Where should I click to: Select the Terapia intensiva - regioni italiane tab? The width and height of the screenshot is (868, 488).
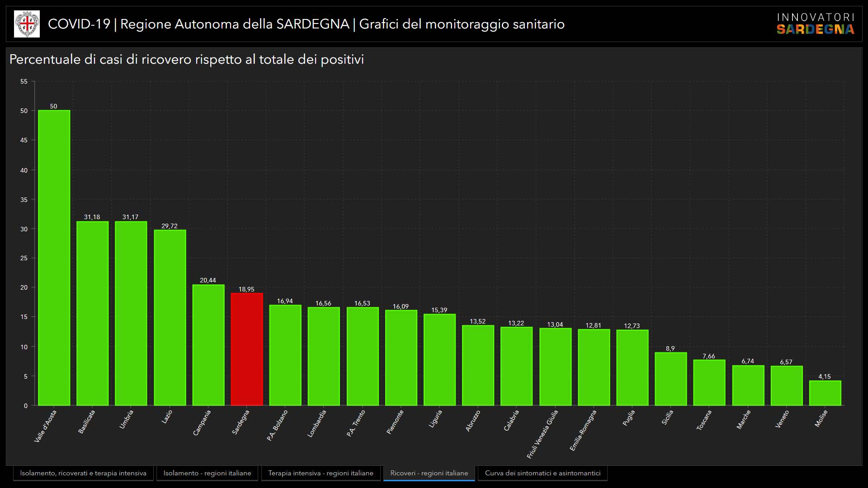point(321,473)
